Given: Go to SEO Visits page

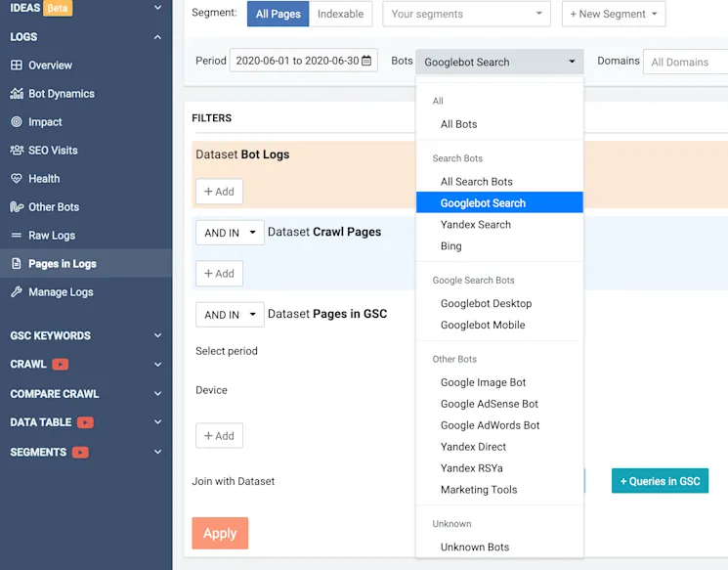Looking at the screenshot, I should coord(53,150).
